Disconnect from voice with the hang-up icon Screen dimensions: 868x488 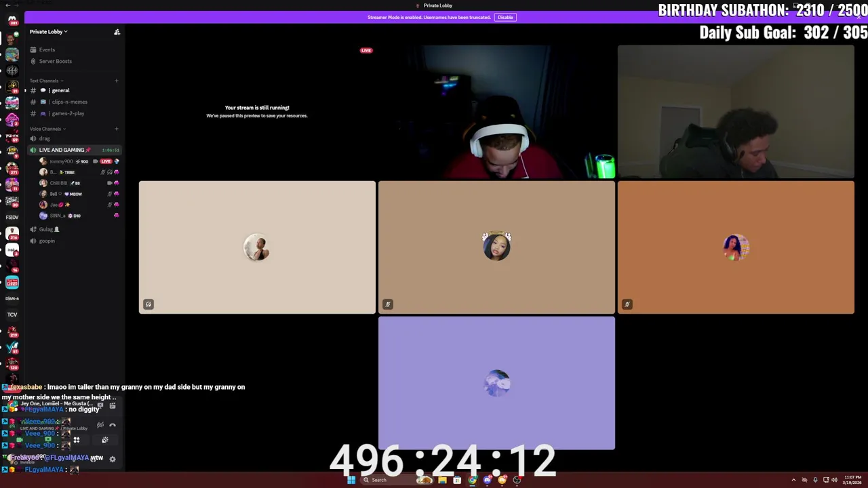(x=113, y=426)
